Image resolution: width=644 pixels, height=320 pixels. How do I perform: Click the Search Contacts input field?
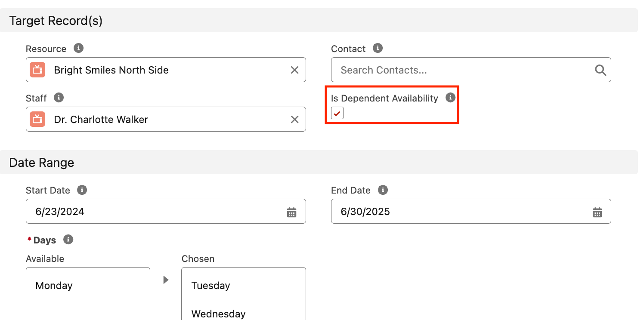(461, 70)
